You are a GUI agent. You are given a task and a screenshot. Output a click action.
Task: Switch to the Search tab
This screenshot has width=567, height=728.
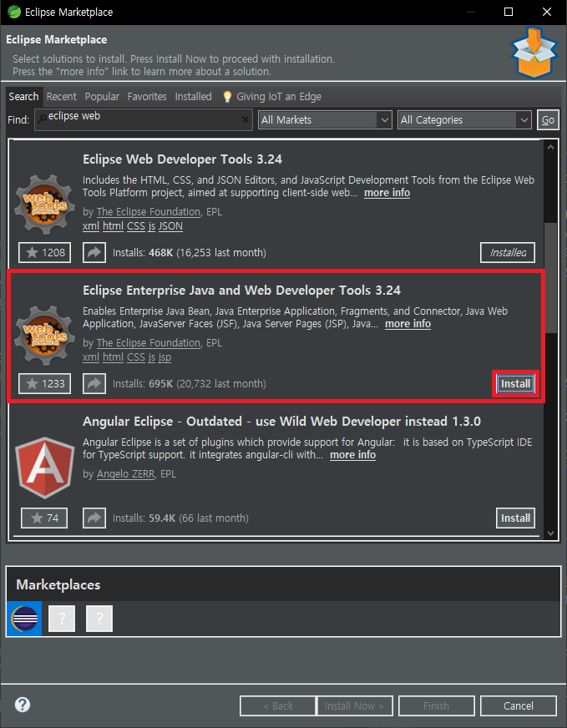23,97
